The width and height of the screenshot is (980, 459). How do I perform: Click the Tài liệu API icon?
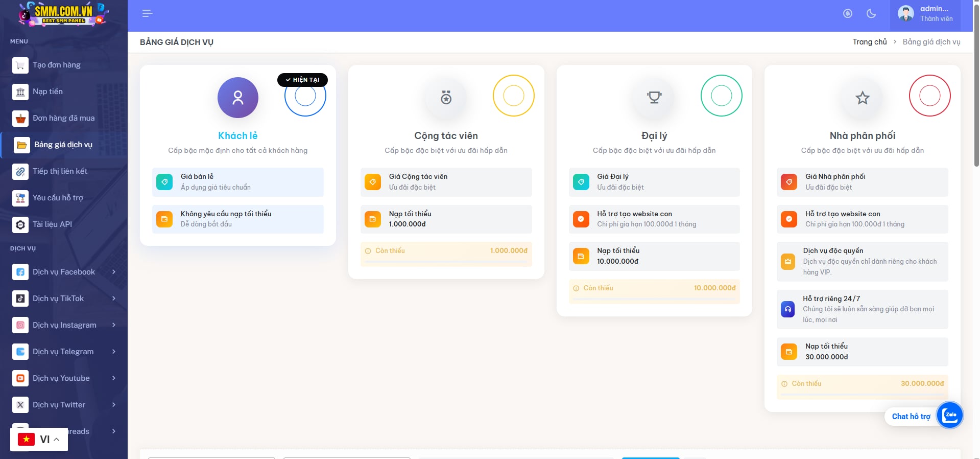click(x=20, y=224)
